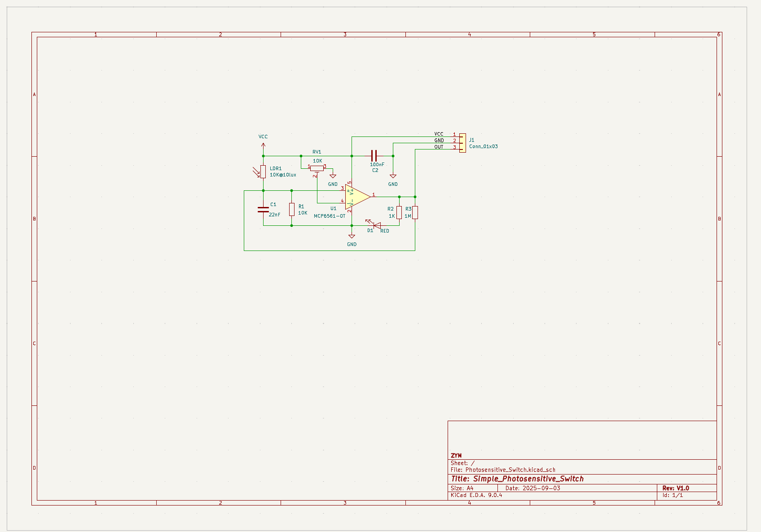
Task: Click the J1 connector symbol
Action: [x=462, y=143]
